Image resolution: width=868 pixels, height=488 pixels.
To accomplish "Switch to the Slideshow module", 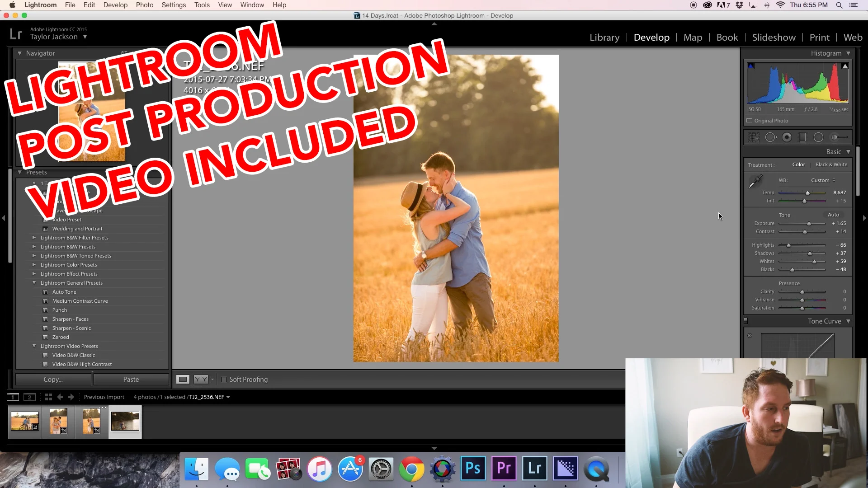I will (x=774, y=38).
